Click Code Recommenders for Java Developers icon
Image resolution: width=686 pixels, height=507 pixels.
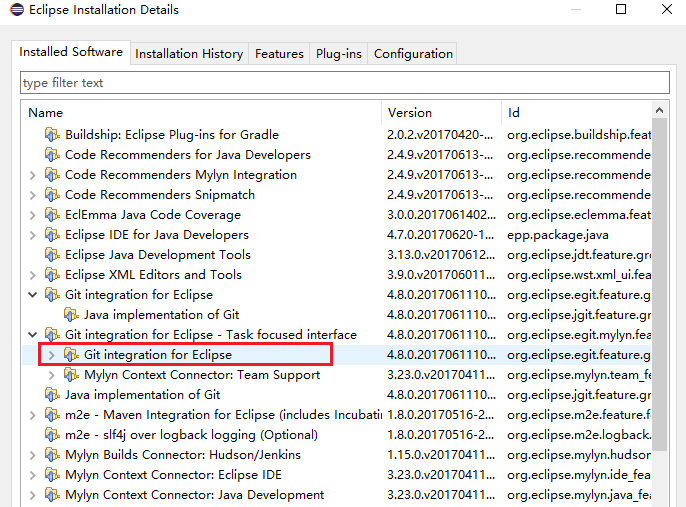coord(52,155)
